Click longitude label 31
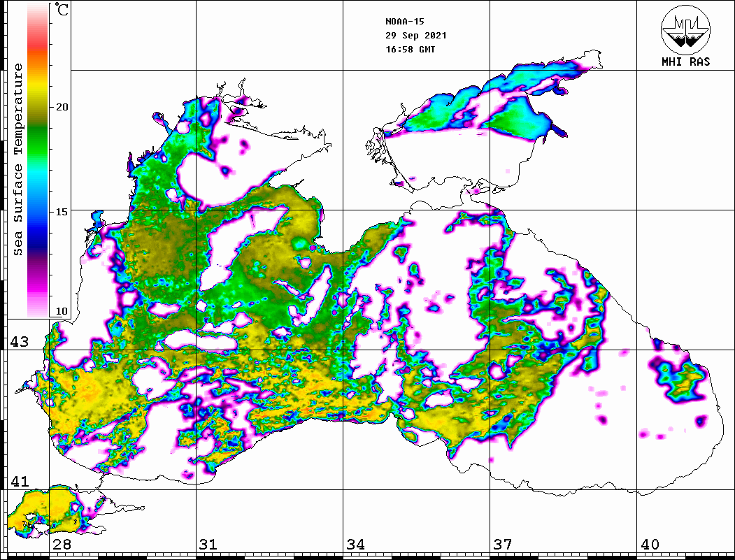Viewport: 735px width, 560px height. (208, 544)
